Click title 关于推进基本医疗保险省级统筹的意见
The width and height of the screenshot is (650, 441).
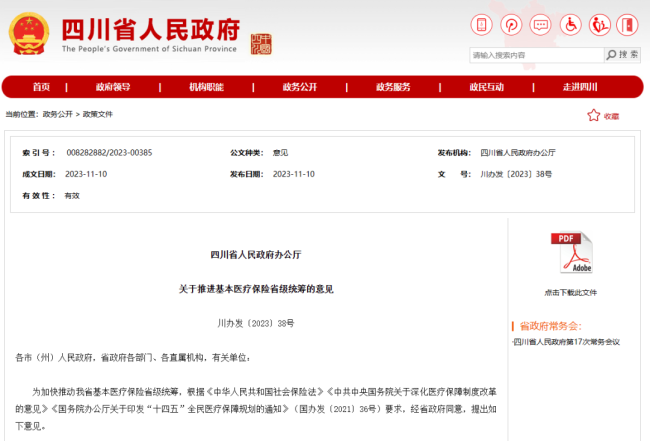[x=256, y=289]
